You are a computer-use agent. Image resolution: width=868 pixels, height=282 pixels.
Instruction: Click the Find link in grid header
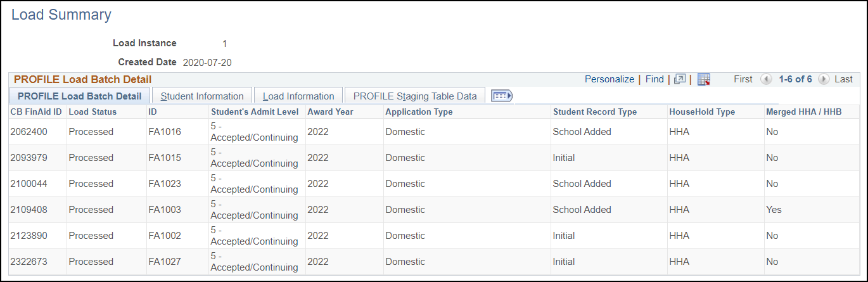click(x=654, y=79)
